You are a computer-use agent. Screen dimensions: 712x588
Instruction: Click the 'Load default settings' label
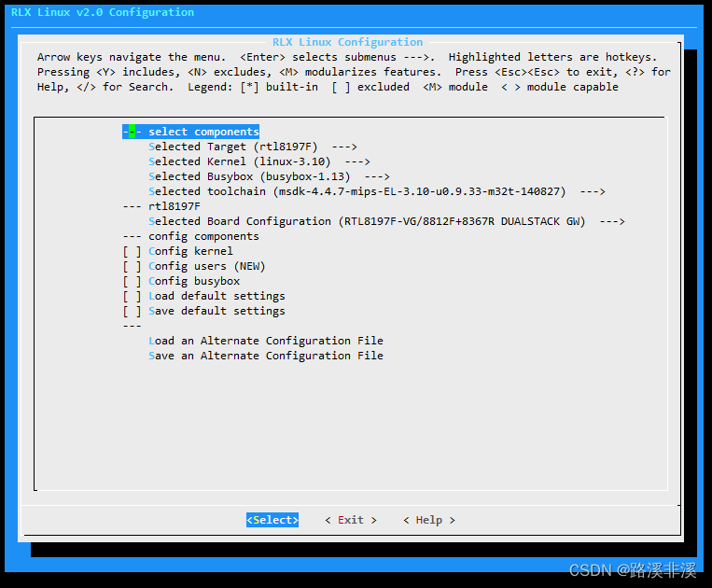tap(216, 296)
